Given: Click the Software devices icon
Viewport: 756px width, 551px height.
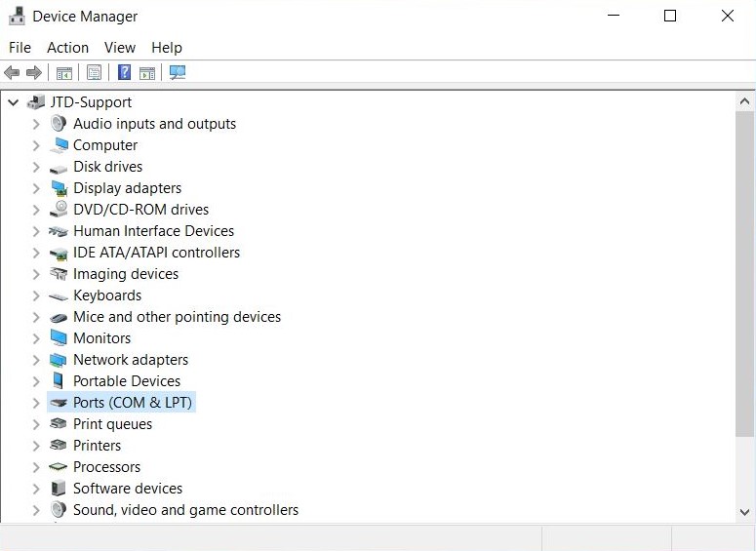Looking at the screenshot, I should 58,488.
